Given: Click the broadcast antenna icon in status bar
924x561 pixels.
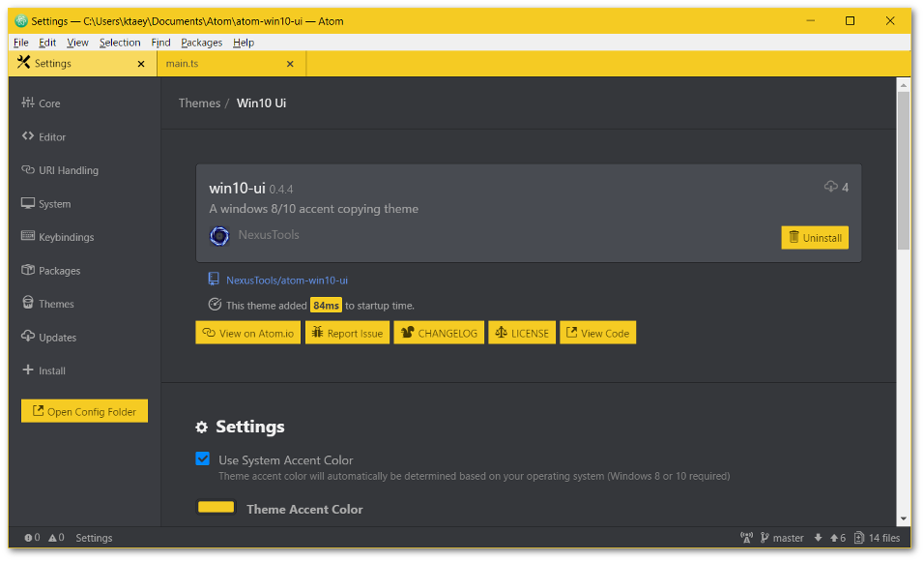Looking at the screenshot, I should pyautogui.click(x=746, y=538).
